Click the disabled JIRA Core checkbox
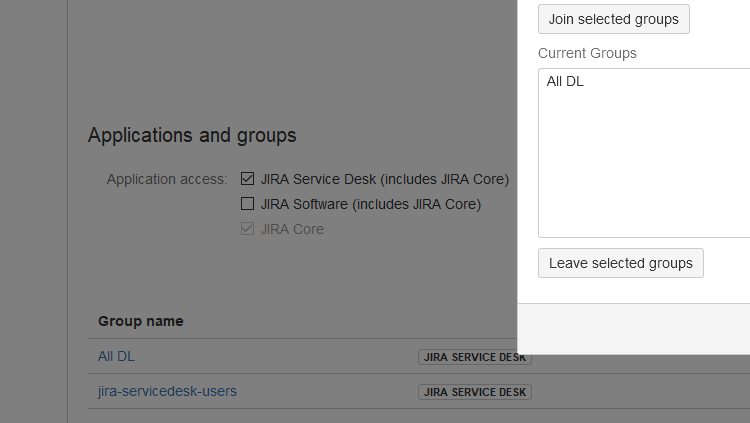Image resolution: width=750 pixels, height=423 pixels. (247, 229)
